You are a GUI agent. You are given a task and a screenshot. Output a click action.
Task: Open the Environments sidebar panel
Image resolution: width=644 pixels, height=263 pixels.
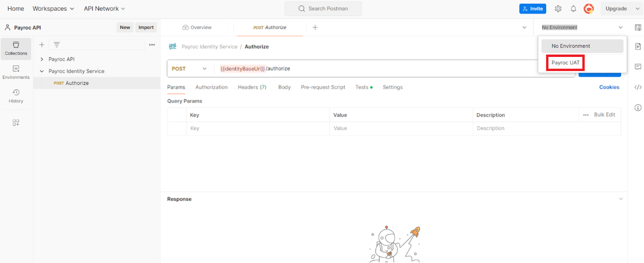point(16,72)
